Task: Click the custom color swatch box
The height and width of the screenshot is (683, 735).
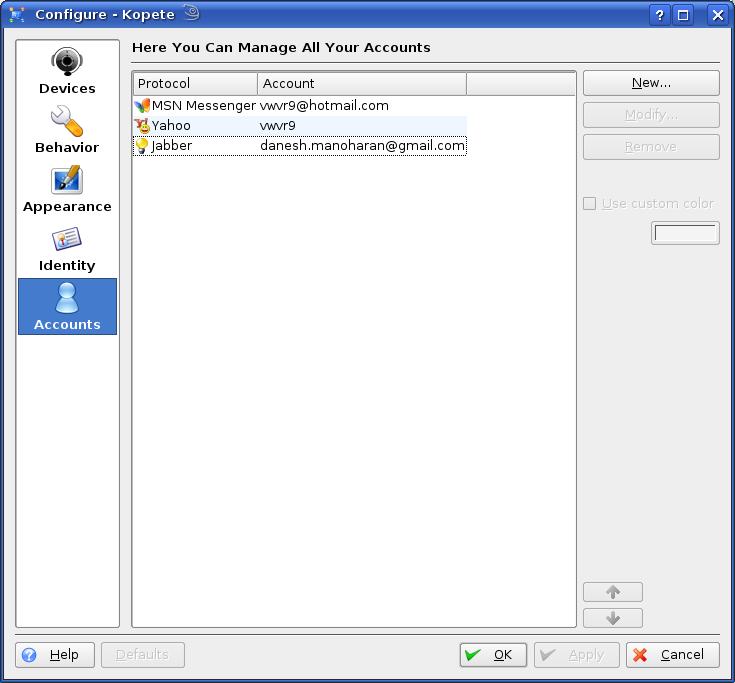Action: (x=685, y=233)
